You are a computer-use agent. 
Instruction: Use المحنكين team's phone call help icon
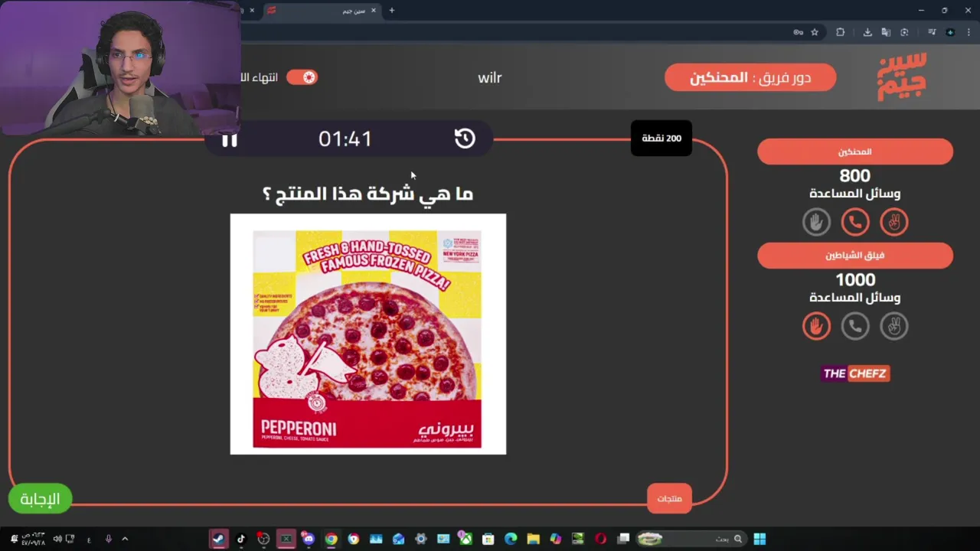tap(855, 222)
